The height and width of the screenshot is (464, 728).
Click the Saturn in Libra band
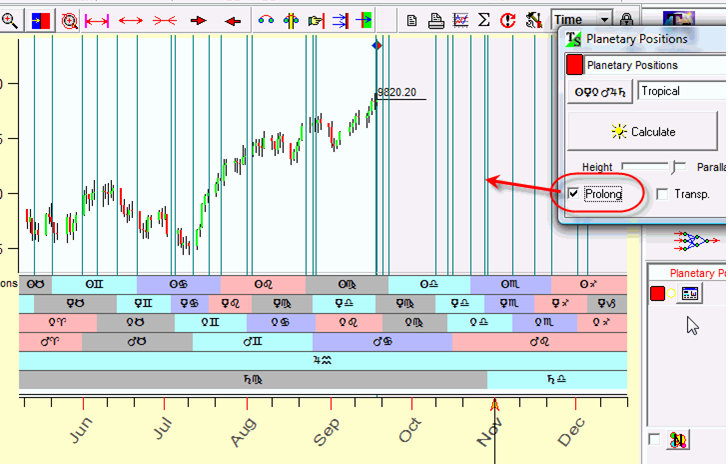coord(557,380)
